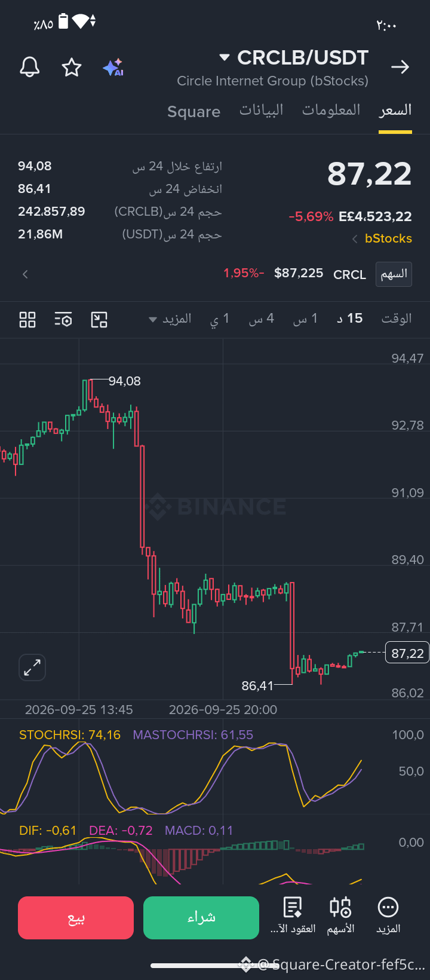Image resolution: width=430 pixels, height=980 pixels.
Task: Add CRCLB/USDT to favorites with star
Action: (x=72, y=68)
